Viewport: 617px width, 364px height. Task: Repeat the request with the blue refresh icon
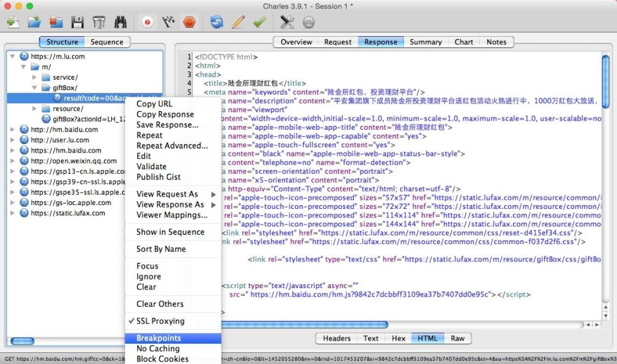216,22
